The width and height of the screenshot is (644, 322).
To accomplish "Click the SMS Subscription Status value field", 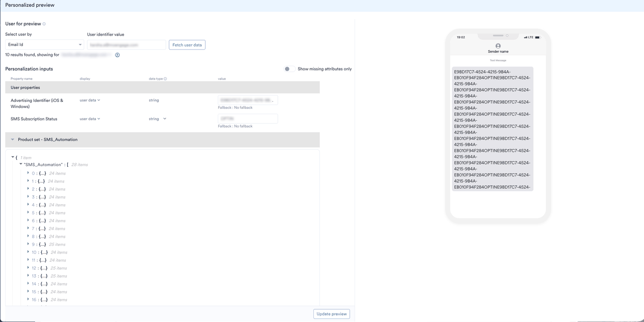I will (x=248, y=119).
